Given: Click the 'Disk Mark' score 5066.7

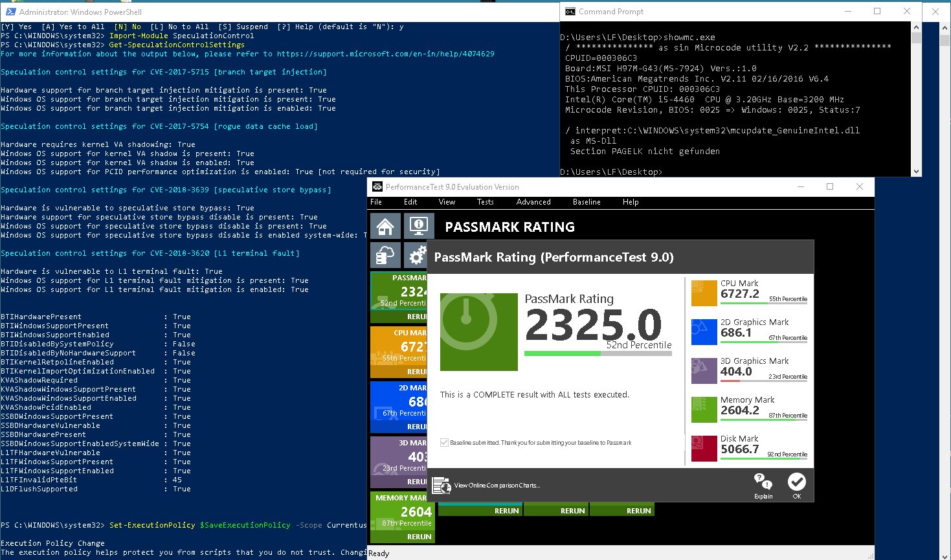Looking at the screenshot, I should (x=740, y=449).
